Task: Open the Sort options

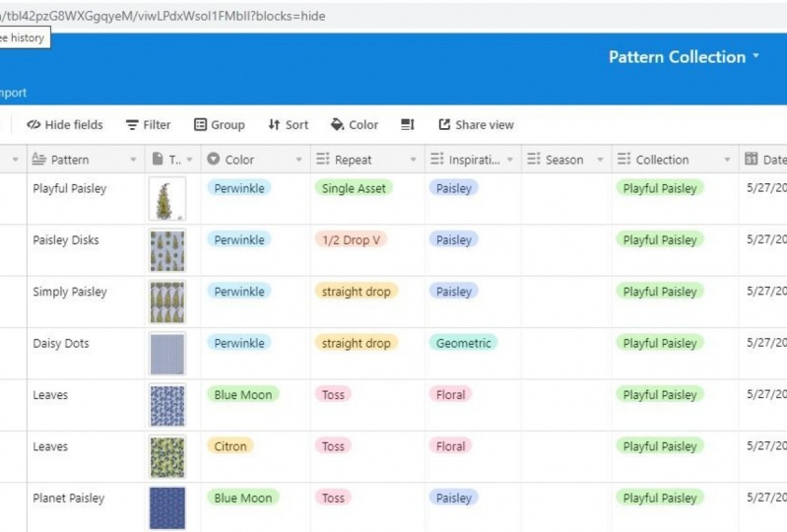Action: (288, 125)
